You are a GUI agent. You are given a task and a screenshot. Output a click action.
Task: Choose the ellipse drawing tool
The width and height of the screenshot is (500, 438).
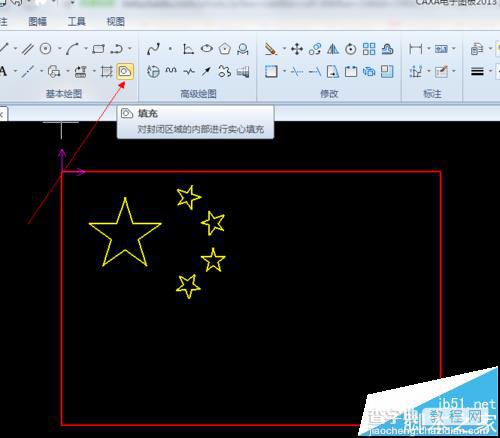point(207,49)
